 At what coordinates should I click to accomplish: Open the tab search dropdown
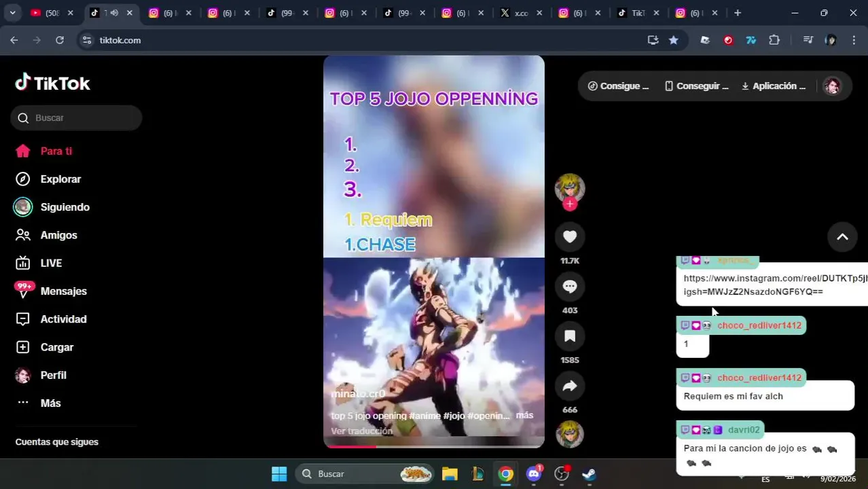click(x=12, y=13)
